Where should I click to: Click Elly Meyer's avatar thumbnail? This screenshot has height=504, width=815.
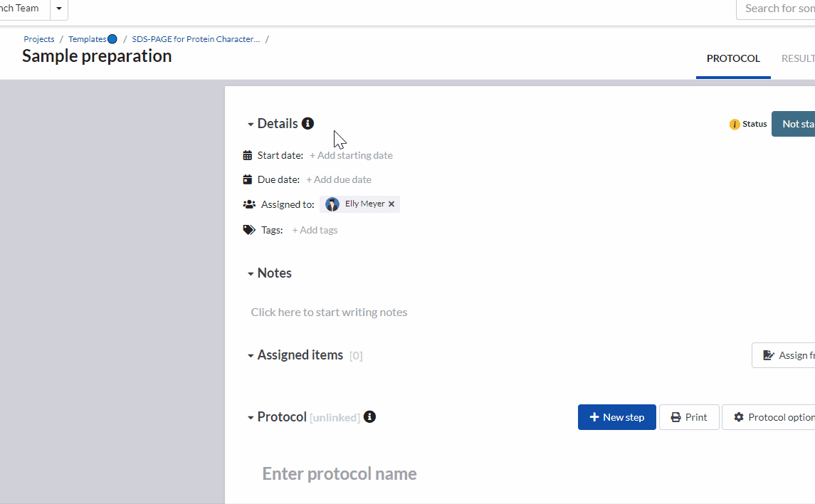point(332,204)
